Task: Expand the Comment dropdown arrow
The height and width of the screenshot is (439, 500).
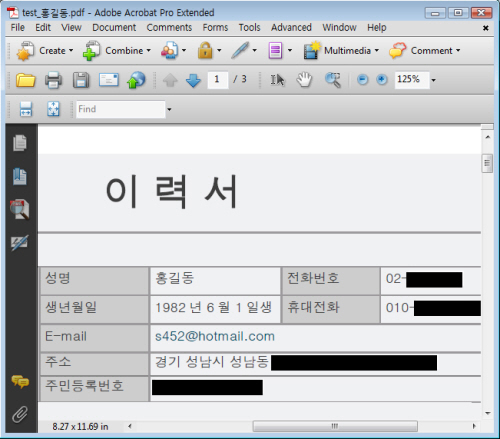Action: coord(458,51)
